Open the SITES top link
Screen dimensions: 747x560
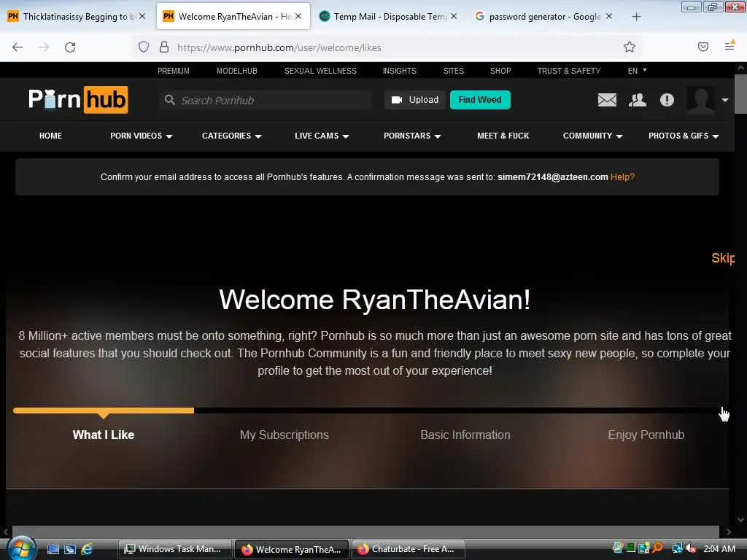[x=453, y=71]
